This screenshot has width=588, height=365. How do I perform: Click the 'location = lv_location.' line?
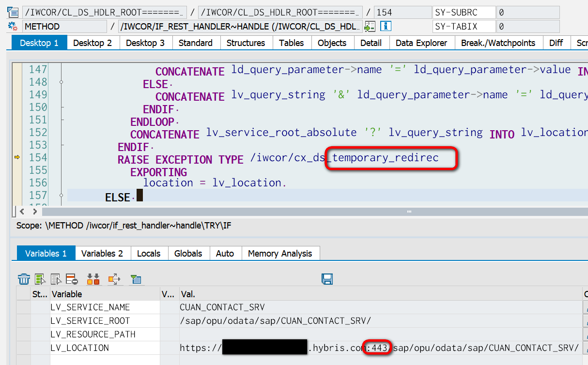click(215, 182)
